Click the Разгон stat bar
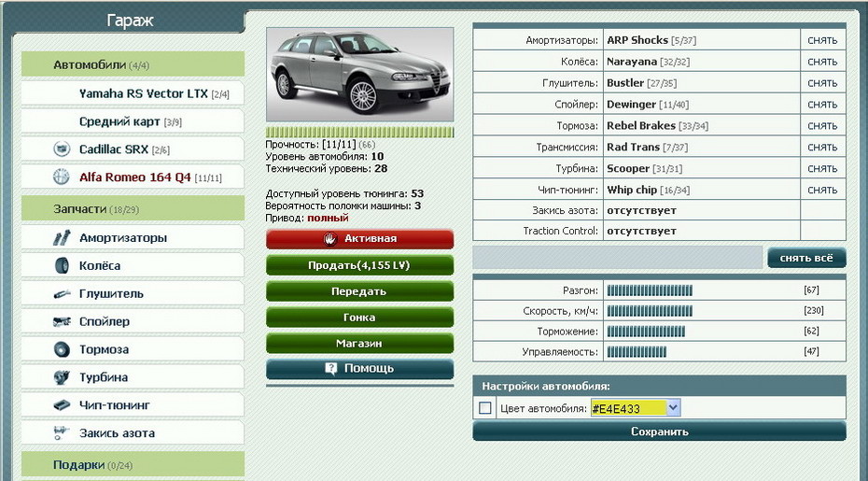 [650, 290]
